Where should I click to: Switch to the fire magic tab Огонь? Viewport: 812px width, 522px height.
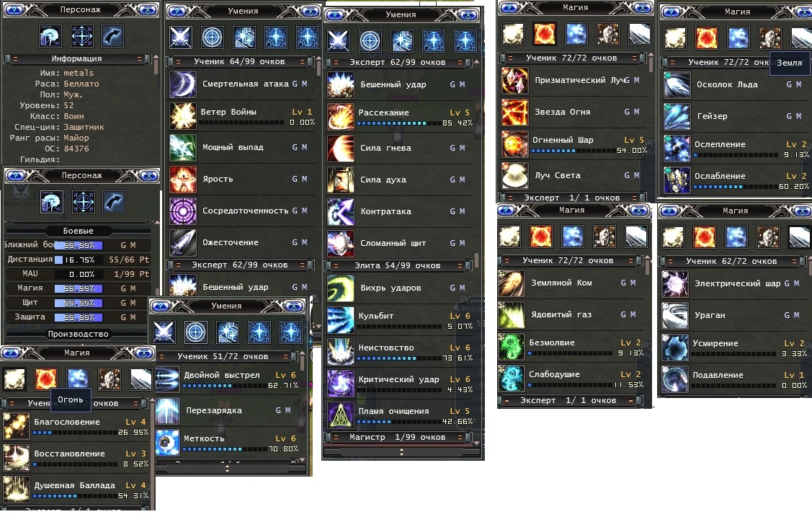tap(45, 379)
